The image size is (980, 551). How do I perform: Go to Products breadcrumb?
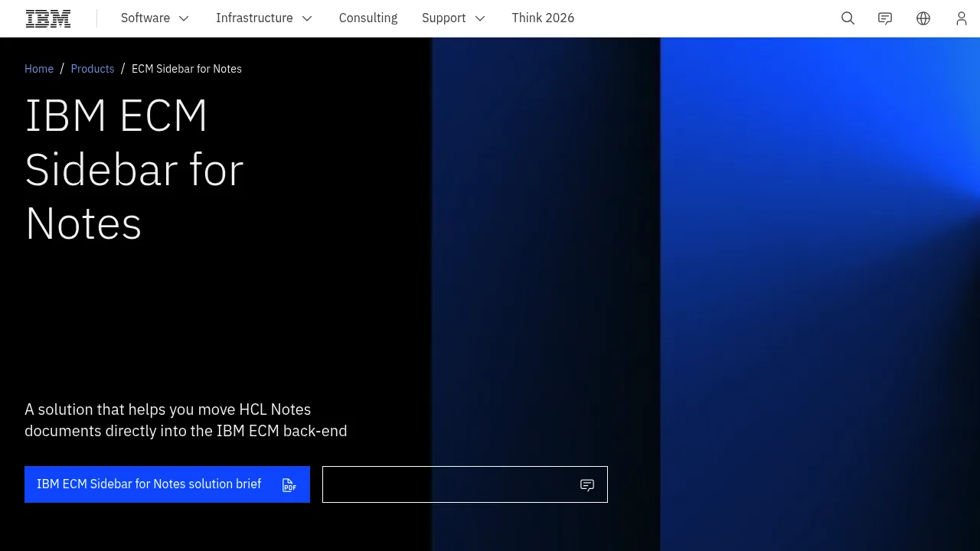click(93, 69)
